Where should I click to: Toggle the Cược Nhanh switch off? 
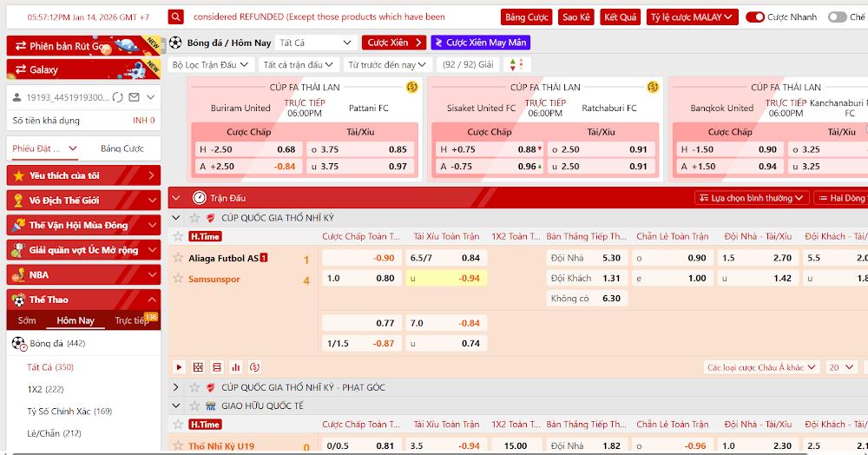coord(754,16)
